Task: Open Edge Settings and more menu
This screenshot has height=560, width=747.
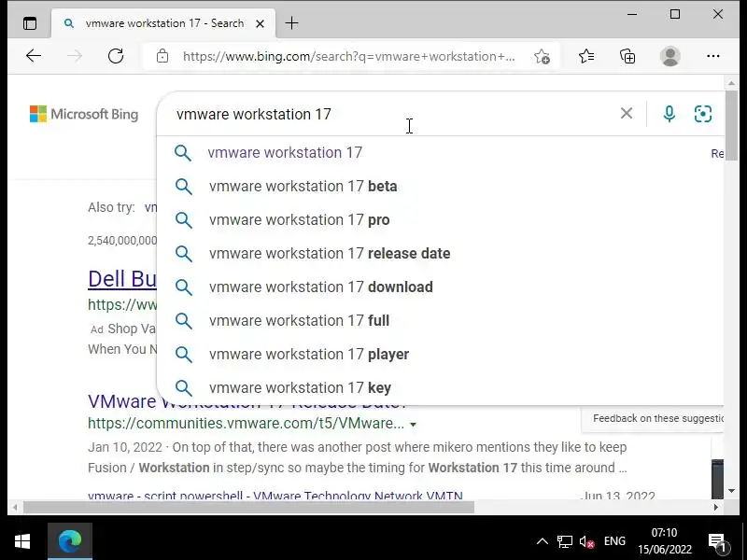Action: pyautogui.click(x=712, y=56)
